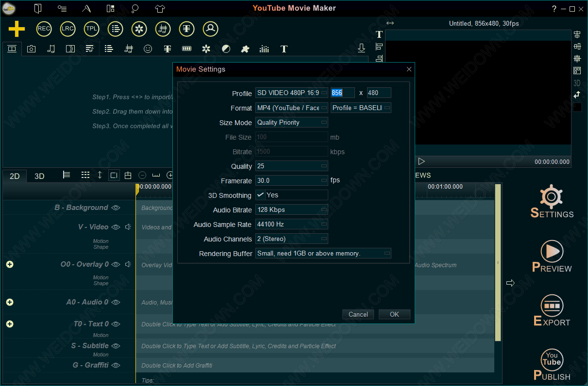Viewport: 588px width, 386px height.
Task: Open the Size Mode dropdown
Action: (292, 122)
